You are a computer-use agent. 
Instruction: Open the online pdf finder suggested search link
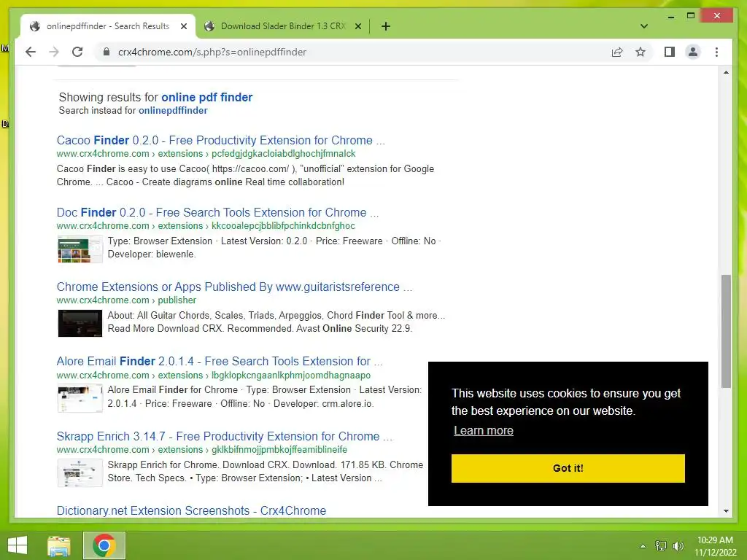(206, 97)
